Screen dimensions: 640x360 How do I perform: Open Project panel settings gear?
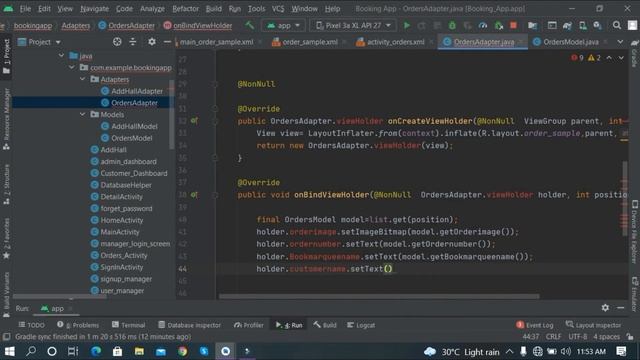coord(152,42)
